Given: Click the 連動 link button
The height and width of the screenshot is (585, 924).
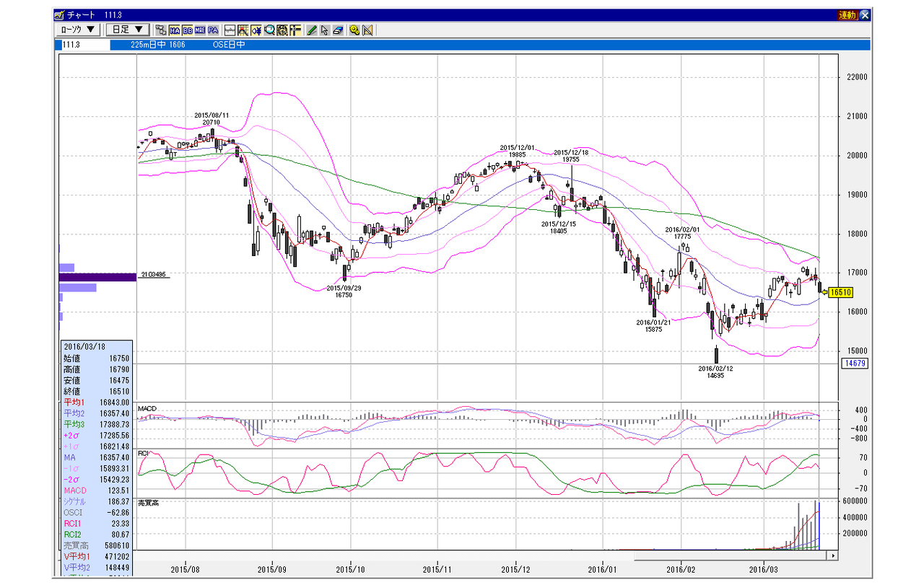Looking at the screenshot, I should point(847,14).
